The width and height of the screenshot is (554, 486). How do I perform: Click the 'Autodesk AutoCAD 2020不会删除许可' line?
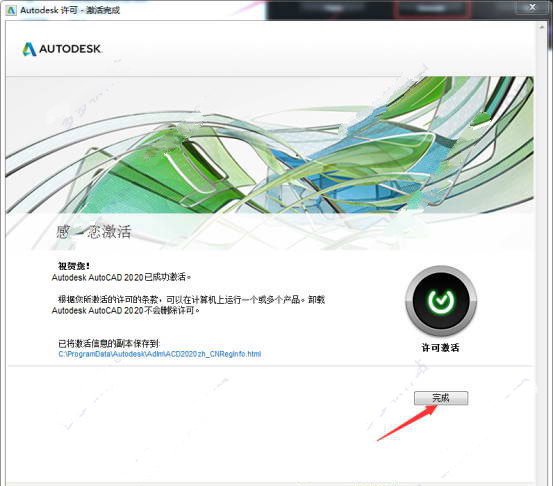click(x=126, y=311)
